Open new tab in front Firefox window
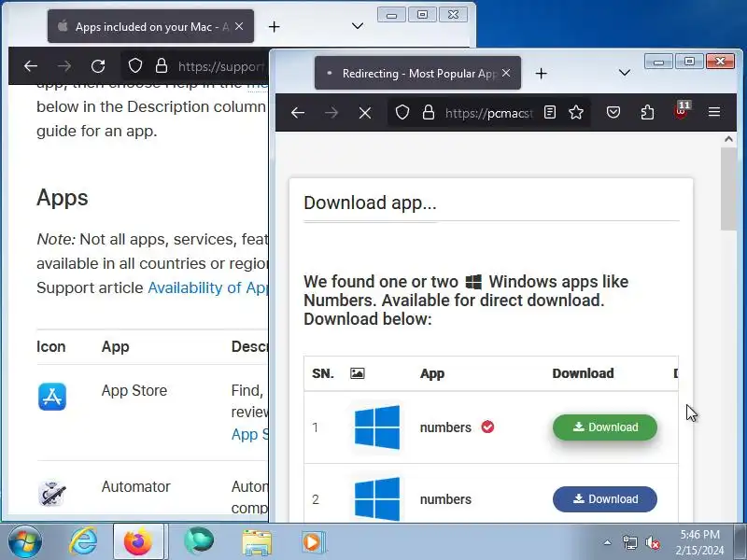 pyautogui.click(x=542, y=74)
